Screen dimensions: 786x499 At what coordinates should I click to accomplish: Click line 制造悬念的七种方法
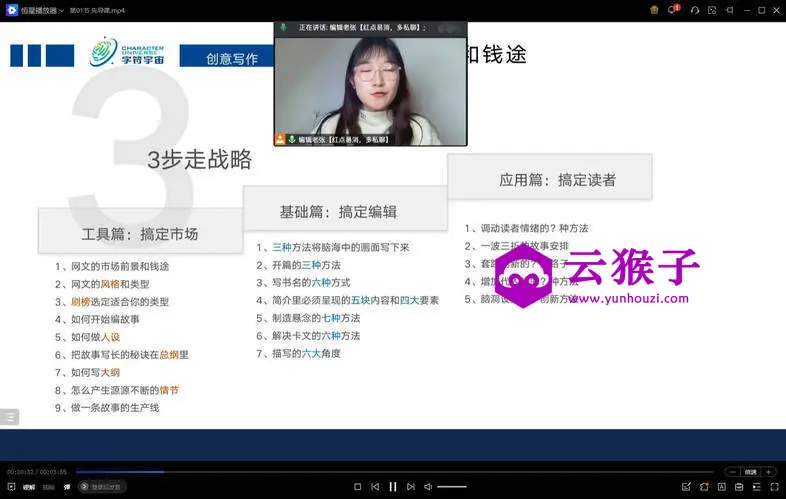tap(308, 318)
